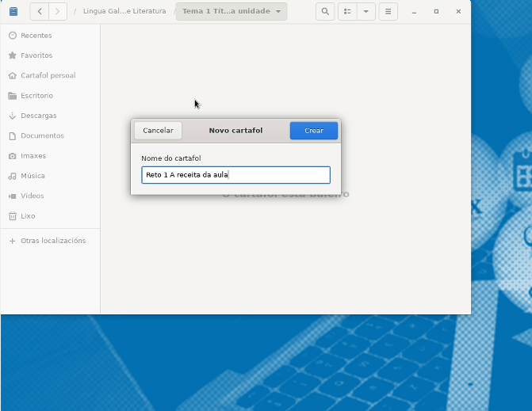Go forward with the right arrow

[x=58, y=12]
